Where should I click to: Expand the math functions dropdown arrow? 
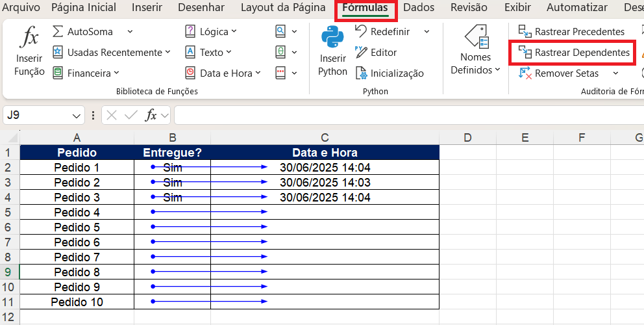point(295,52)
